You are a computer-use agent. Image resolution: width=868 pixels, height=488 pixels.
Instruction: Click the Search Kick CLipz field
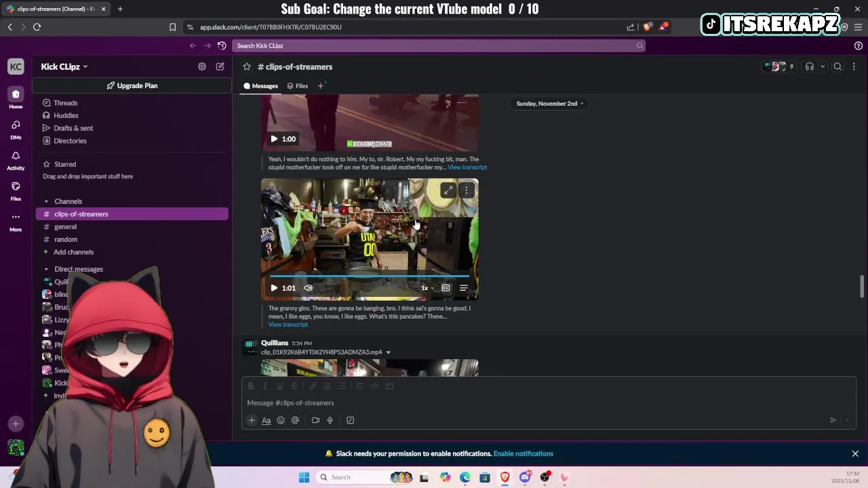[438, 45]
